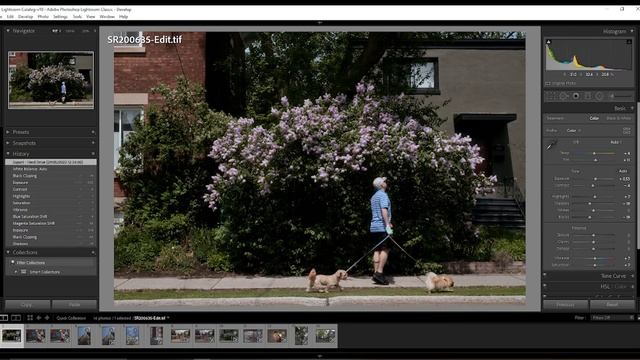Collapse the Navigator panel
This screenshot has width=640, height=360.
pyautogui.click(x=8, y=31)
